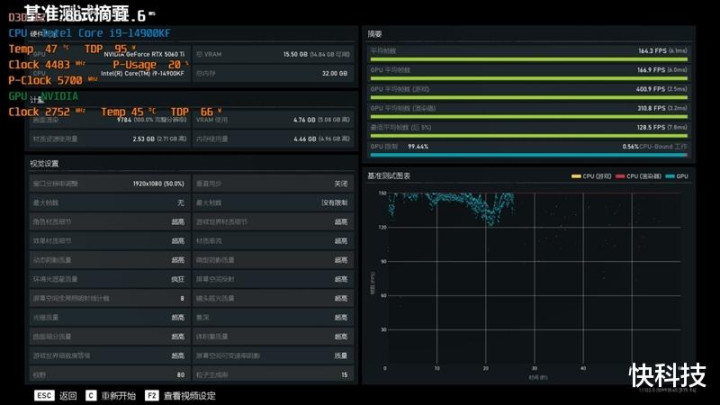This screenshot has height=405, width=720.
Task: Click the 99.44% GPU bound value
Action: 418,146
